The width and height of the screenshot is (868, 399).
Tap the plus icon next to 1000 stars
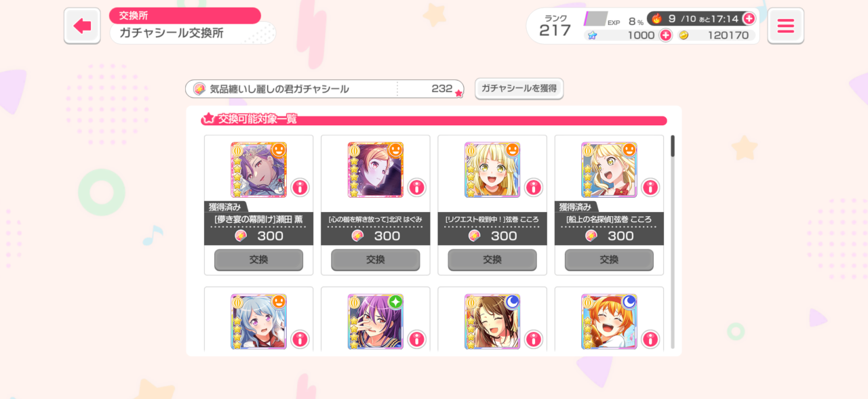click(665, 35)
